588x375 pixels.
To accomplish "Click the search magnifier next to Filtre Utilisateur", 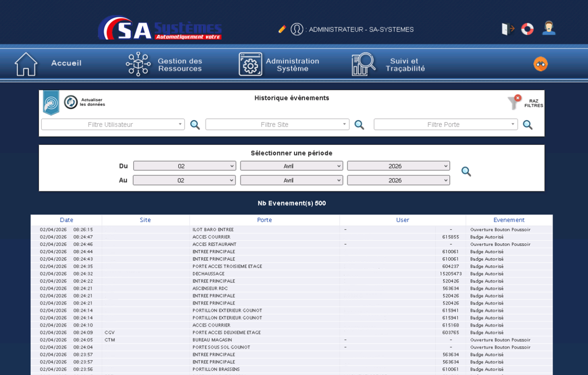I will pos(195,125).
